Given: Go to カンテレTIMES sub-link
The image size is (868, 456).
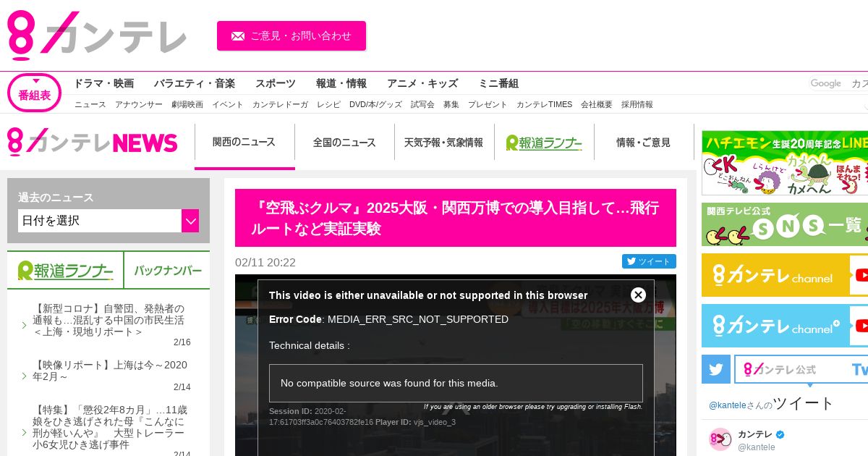Looking at the screenshot, I should [x=544, y=104].
